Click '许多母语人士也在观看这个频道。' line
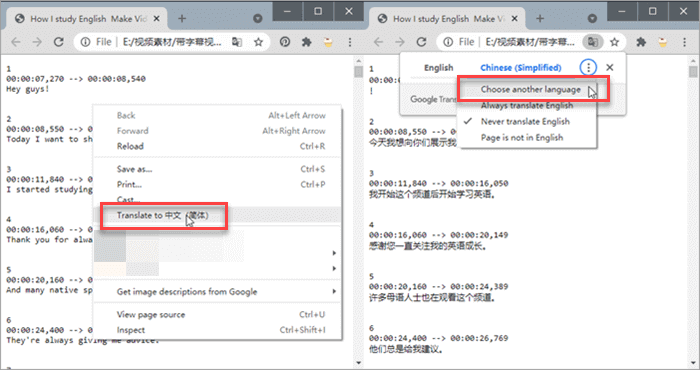Screen dimensions: 700x370 (x=433, y=298)
